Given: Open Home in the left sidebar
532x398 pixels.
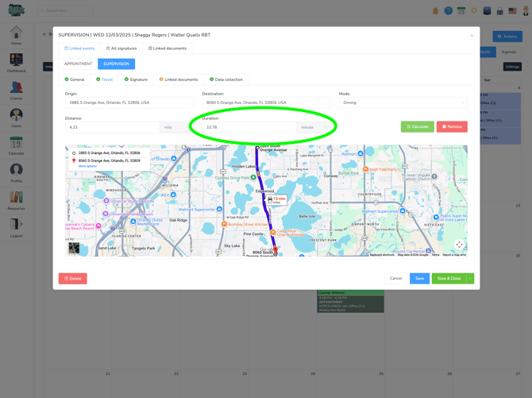Looking at the screenshot, I should 16,35.
